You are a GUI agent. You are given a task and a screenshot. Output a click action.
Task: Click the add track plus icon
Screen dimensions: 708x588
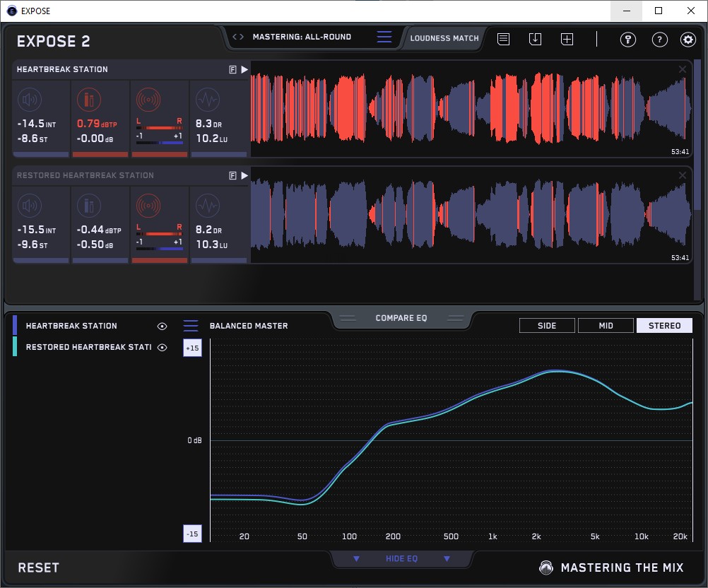[567, 40]
